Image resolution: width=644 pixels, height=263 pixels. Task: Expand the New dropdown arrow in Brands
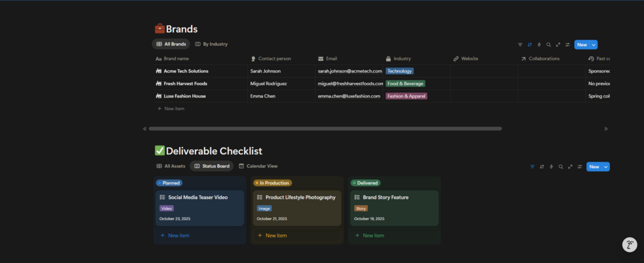point(594,45)
